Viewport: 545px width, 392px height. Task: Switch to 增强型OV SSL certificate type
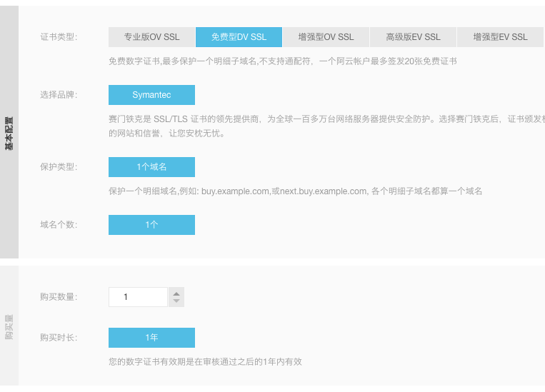pyautogui.click(x=326, y=37)
